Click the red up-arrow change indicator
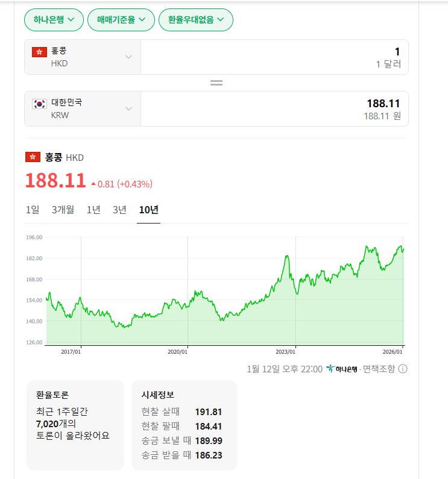The width and height of the screenshot is (448, 479). coord(93,184)
